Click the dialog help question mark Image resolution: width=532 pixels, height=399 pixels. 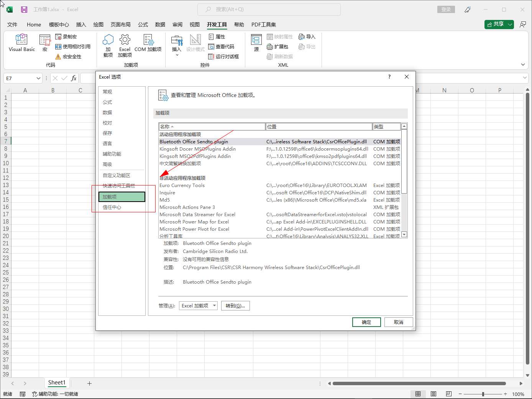389,77
